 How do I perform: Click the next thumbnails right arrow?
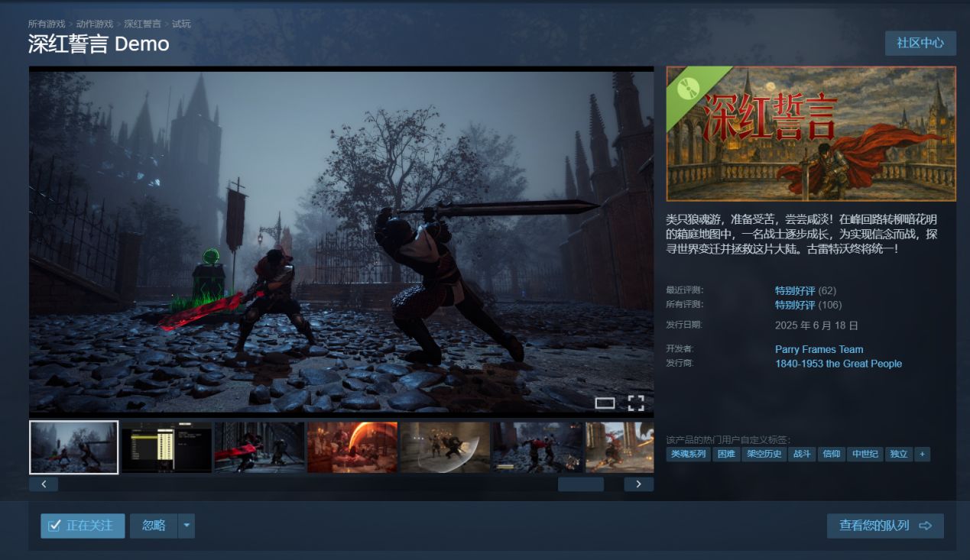point(638,484)
